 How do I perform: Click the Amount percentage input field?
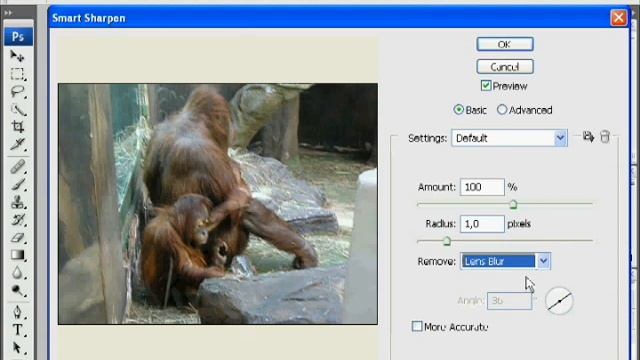click(x=482, y=187)
